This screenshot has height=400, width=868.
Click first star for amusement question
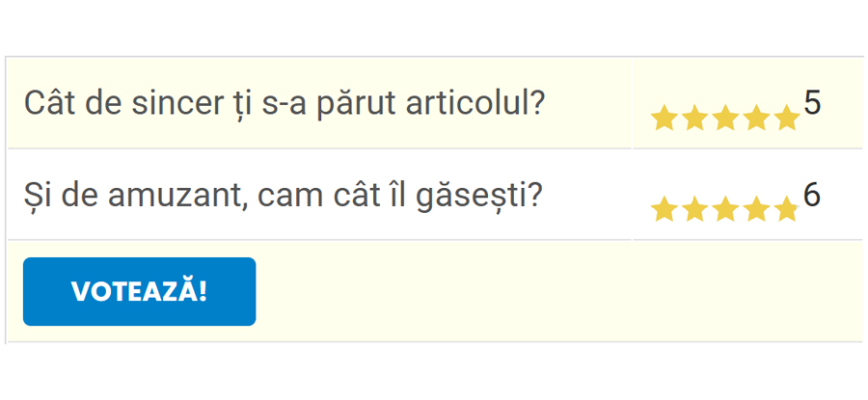click(x=664, y=209)
